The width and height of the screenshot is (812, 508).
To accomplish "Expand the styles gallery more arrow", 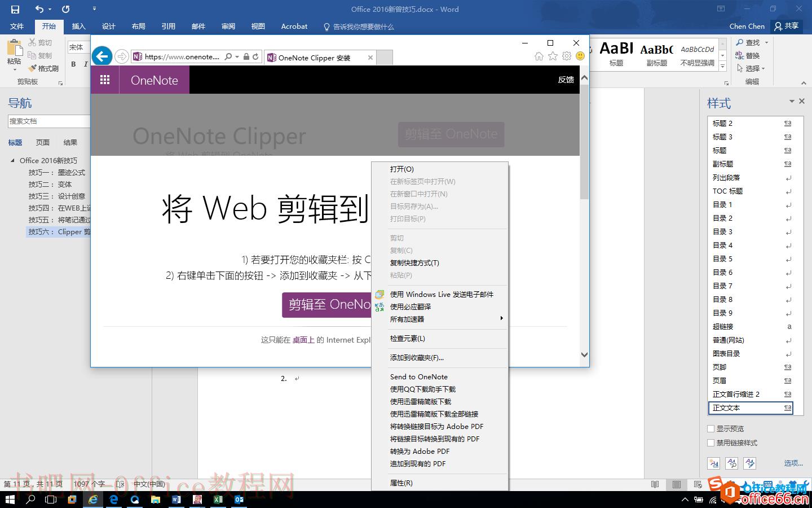I will (x=723, y=66).
